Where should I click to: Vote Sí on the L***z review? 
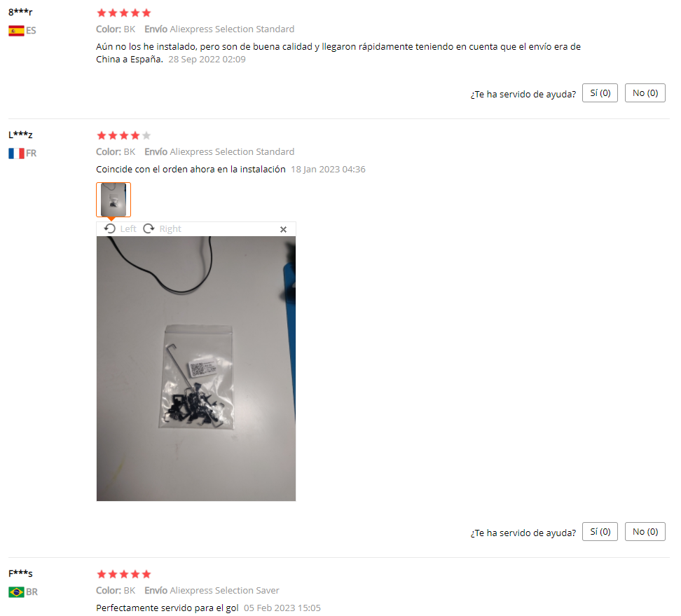pos(600,532)
